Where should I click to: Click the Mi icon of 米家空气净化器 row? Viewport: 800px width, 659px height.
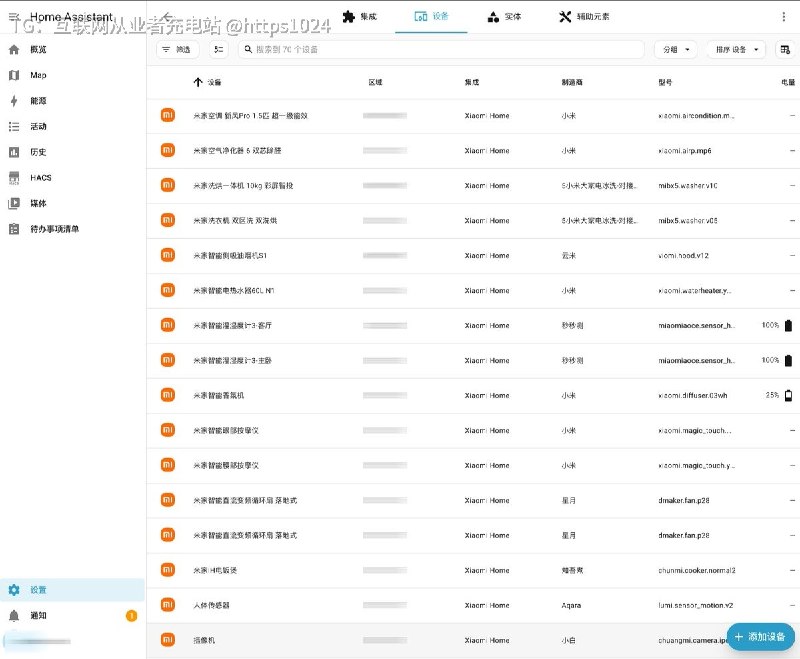[167, 150]
